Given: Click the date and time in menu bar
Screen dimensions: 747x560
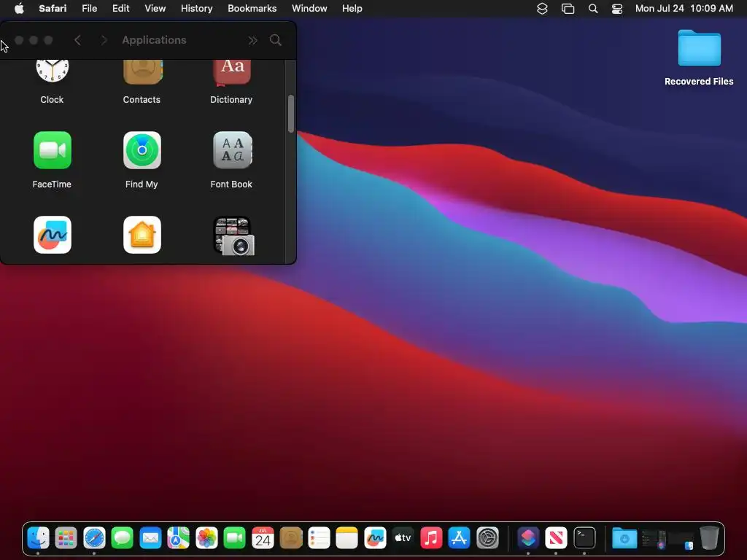Looking at the screenshot, I should [x=684, y=9].
